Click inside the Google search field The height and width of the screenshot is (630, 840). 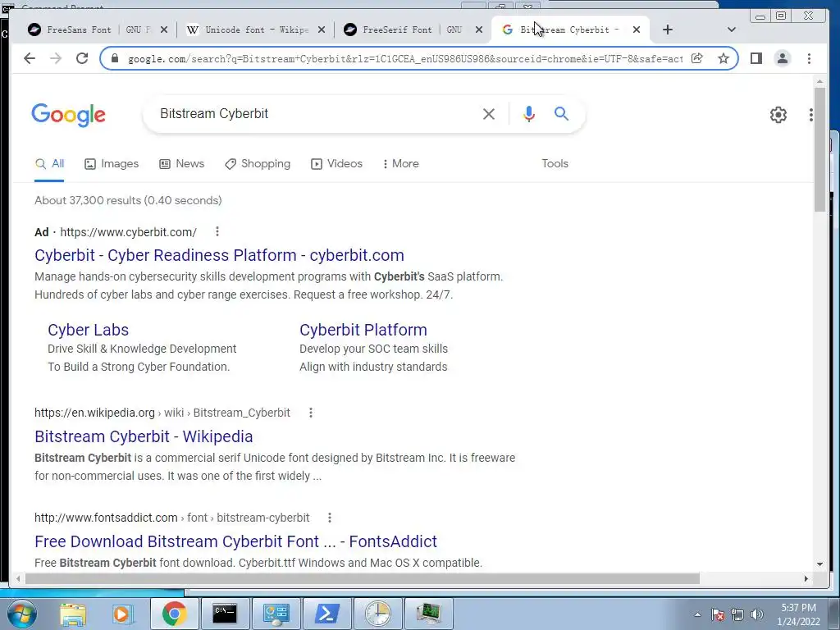(x=316, y=114)
